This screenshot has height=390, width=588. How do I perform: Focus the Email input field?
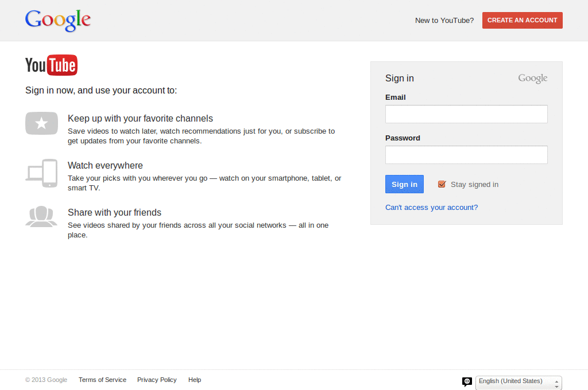tap(466, 114)
